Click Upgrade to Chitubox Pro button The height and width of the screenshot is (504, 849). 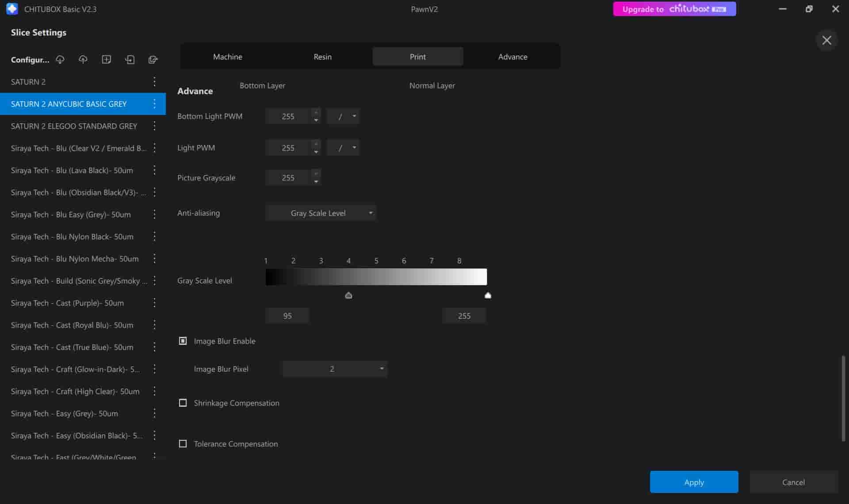click(x=674, y=9)
